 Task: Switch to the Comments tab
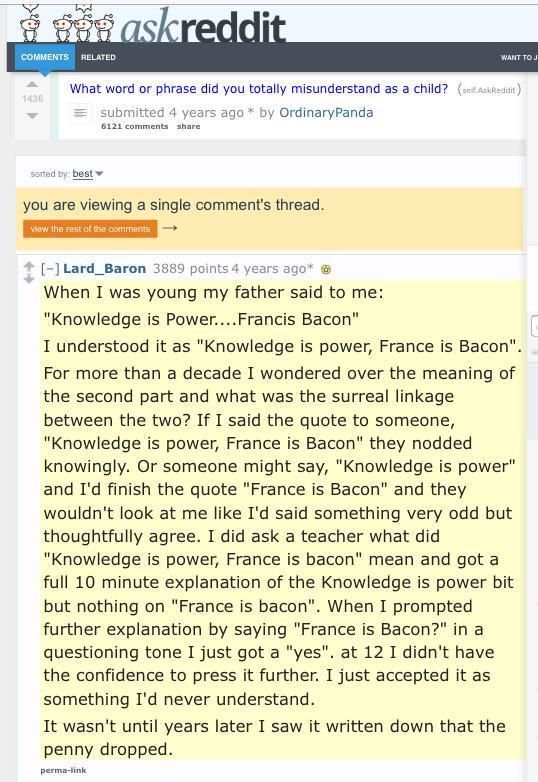pyautogui.click(x=45, y=57)
